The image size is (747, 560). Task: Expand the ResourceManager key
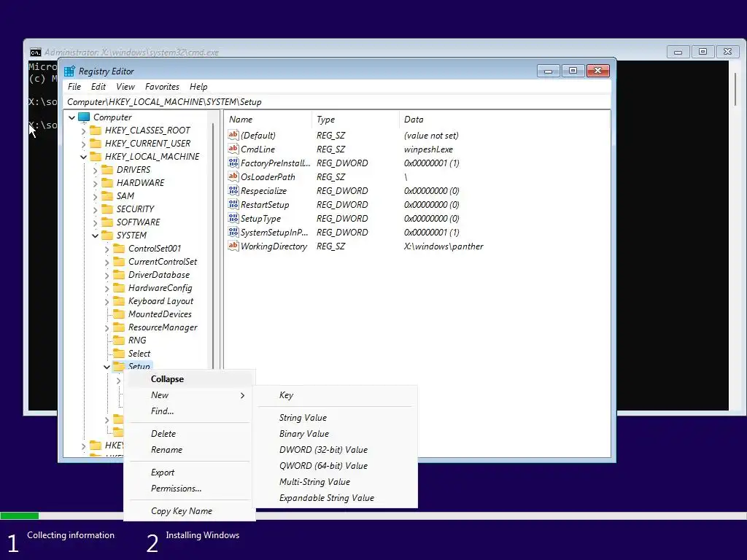[x=107, y=328]
